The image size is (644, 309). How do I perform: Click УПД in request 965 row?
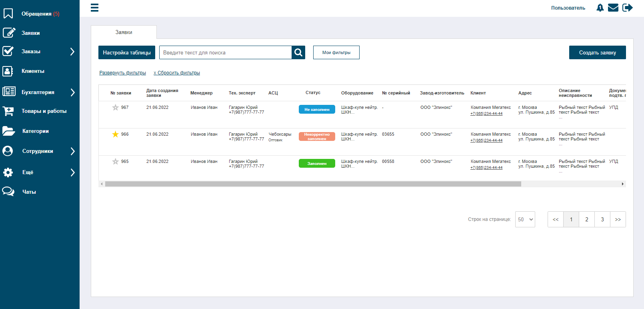[x=614, y=161]
